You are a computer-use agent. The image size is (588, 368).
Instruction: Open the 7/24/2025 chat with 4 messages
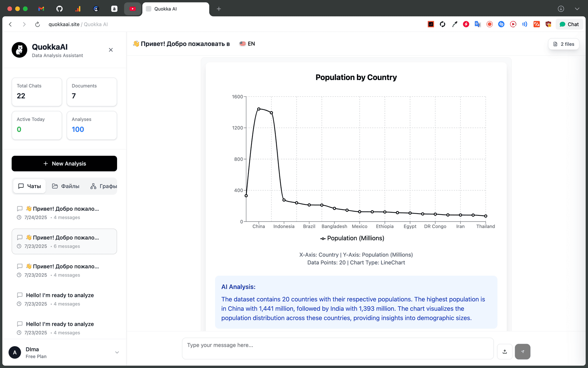(x=64, y=213)
